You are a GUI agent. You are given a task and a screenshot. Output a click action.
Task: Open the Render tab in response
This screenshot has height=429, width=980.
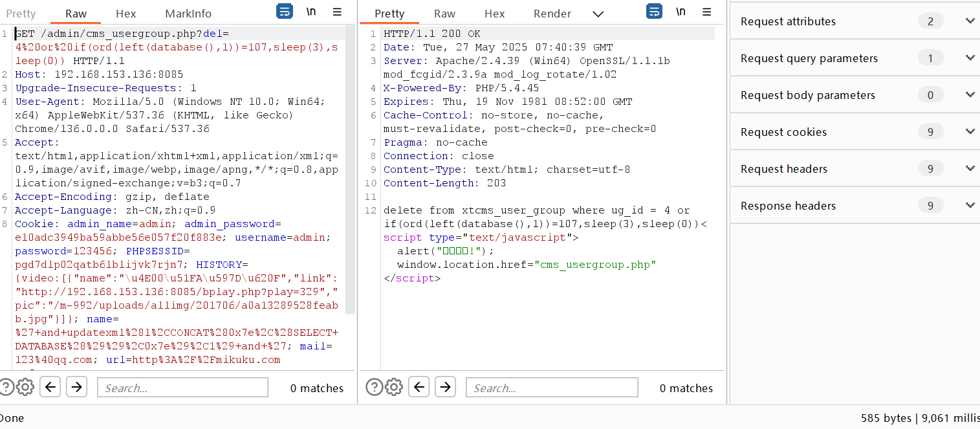point(552,14)
